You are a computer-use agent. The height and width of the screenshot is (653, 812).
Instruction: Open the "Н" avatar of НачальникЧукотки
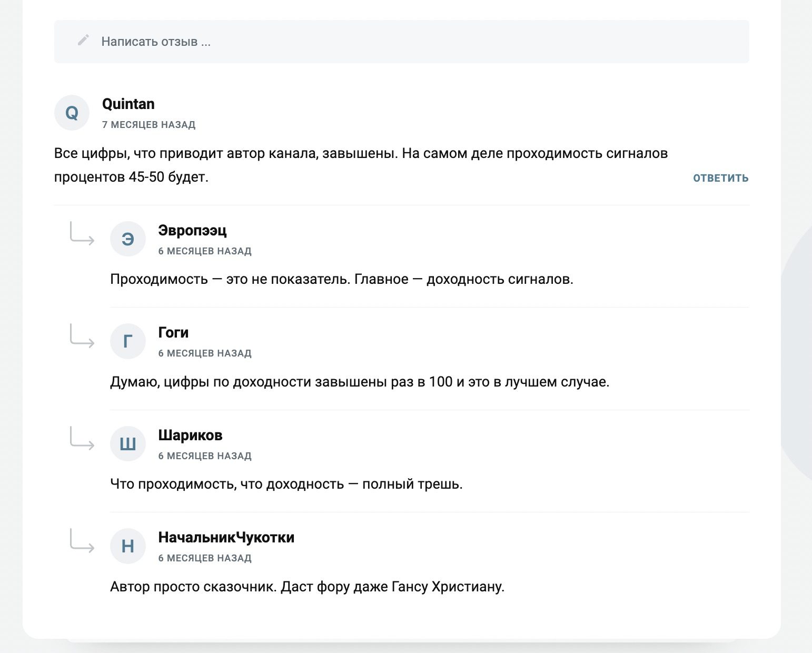click(127, 546)
